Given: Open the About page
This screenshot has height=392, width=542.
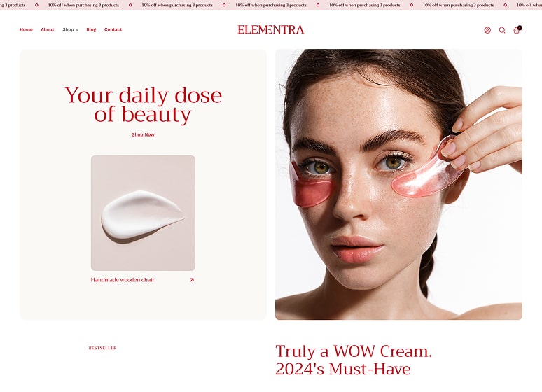Looking at the screenshot, I should pyautogui.click(x=48, y=29).
